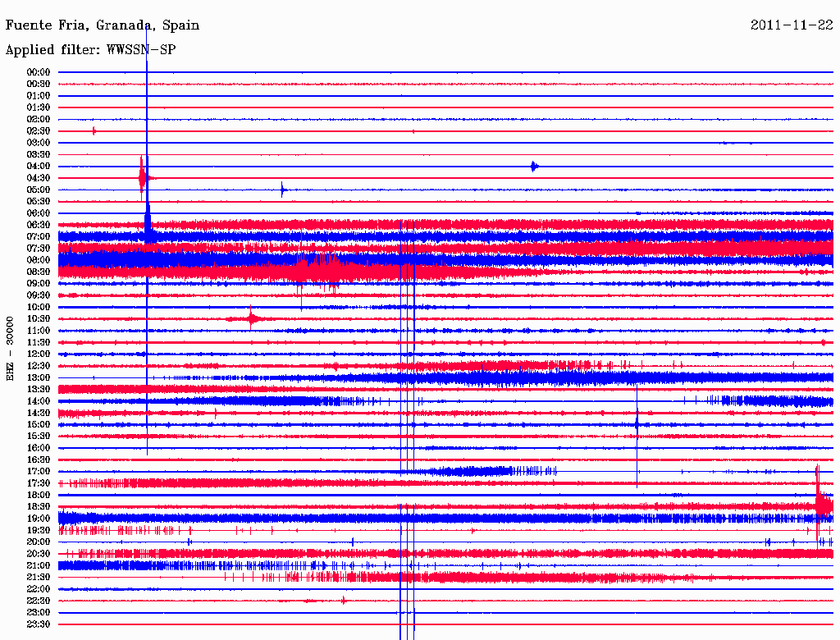This screenshot has width=840, height=640.
Task: Select the 16:00 time label
Action: pos(39,448)
